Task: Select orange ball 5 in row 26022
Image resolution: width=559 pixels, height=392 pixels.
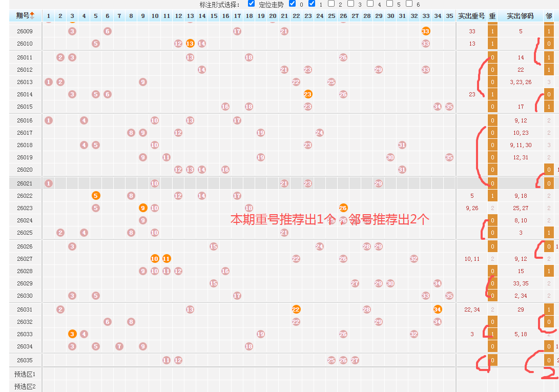Action: pos(96,195)
